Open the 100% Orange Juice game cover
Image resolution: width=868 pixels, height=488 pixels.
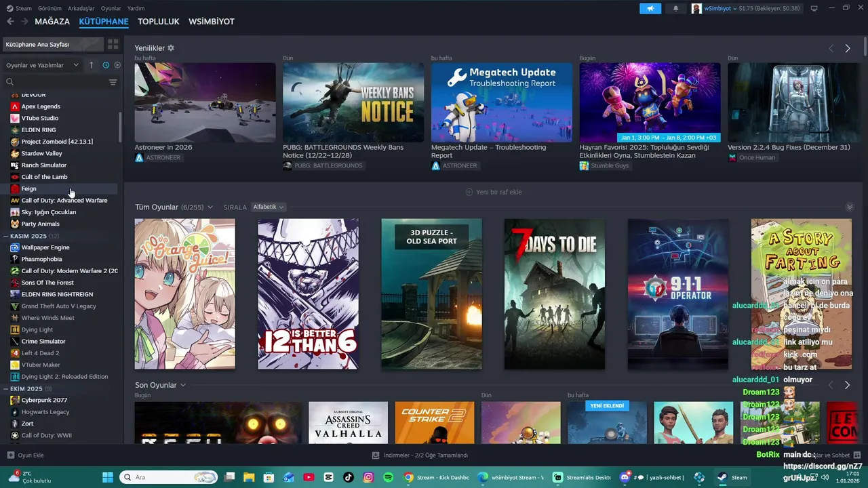point(185,293)
